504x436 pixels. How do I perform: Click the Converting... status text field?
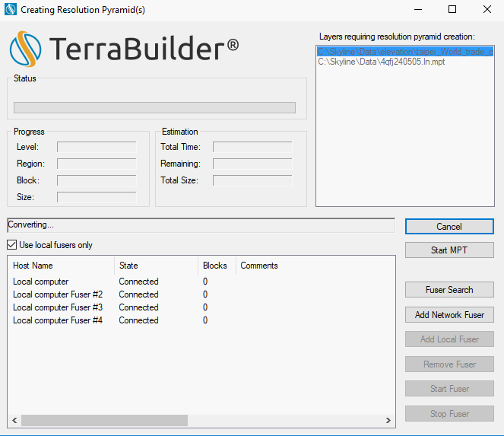coord(201,225)
